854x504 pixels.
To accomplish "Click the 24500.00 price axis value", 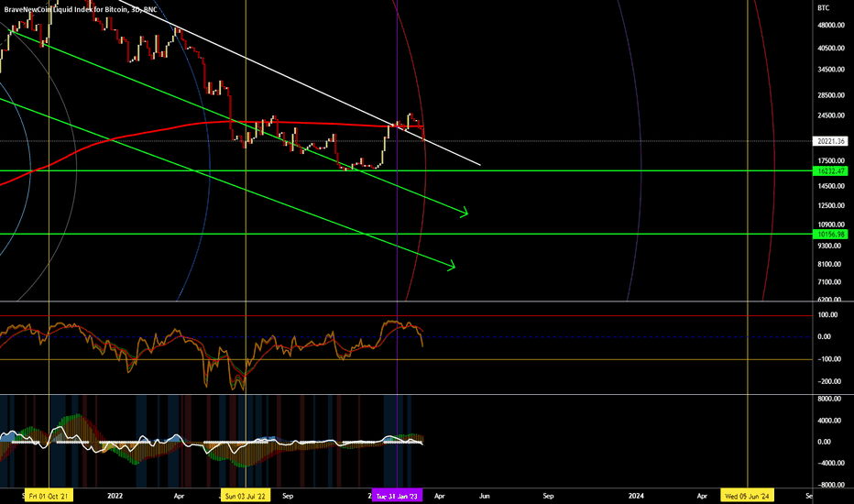I will 830,115.
